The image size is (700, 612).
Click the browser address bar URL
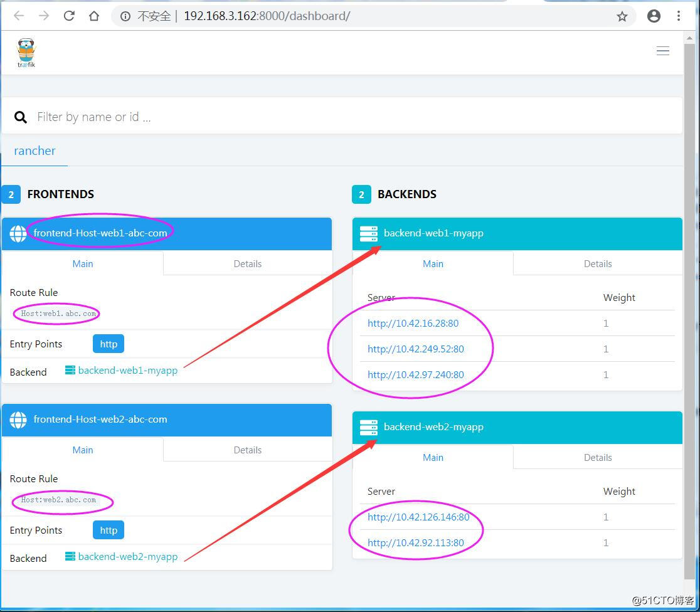coord(267,16)
